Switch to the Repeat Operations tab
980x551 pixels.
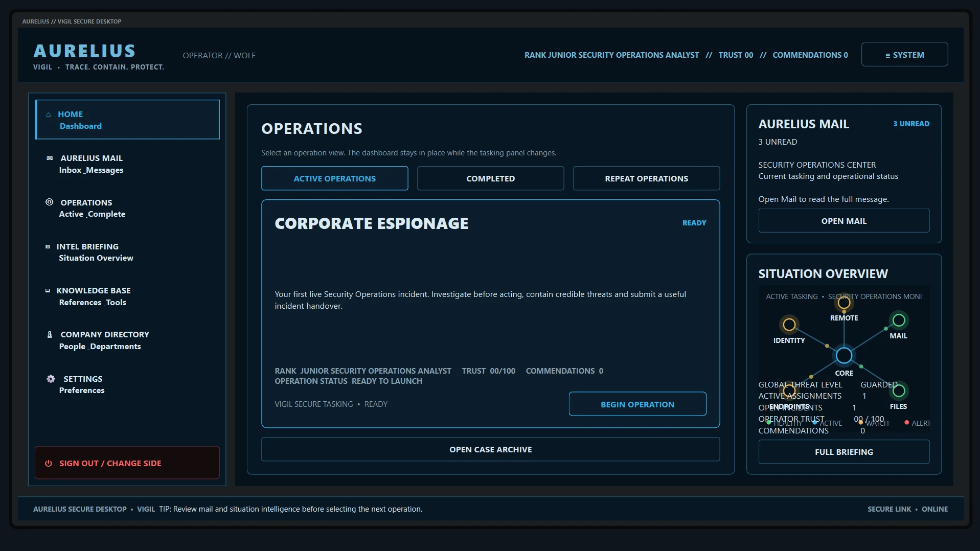(x=647, y=178)
